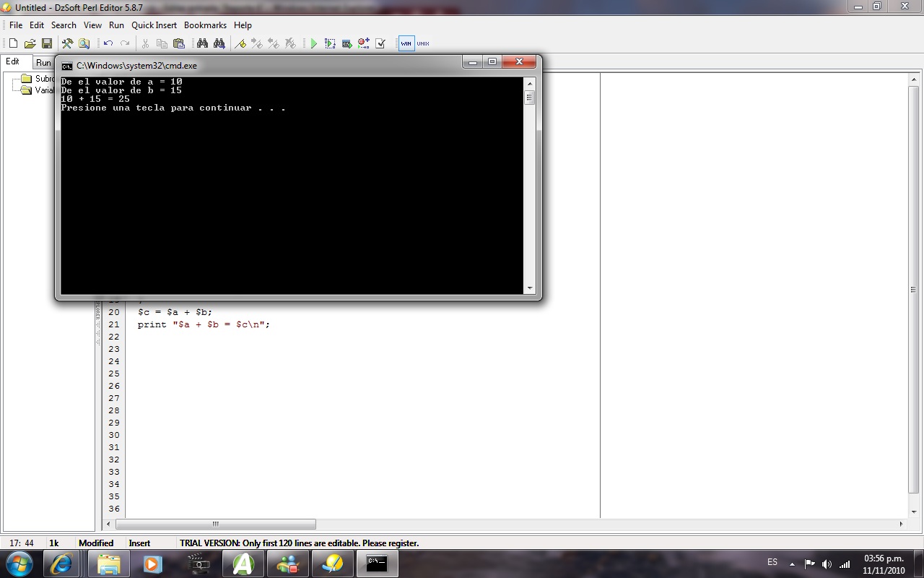Click the file browse magnifier icon
Screen dimensions: 924x578
click(84, 43)
